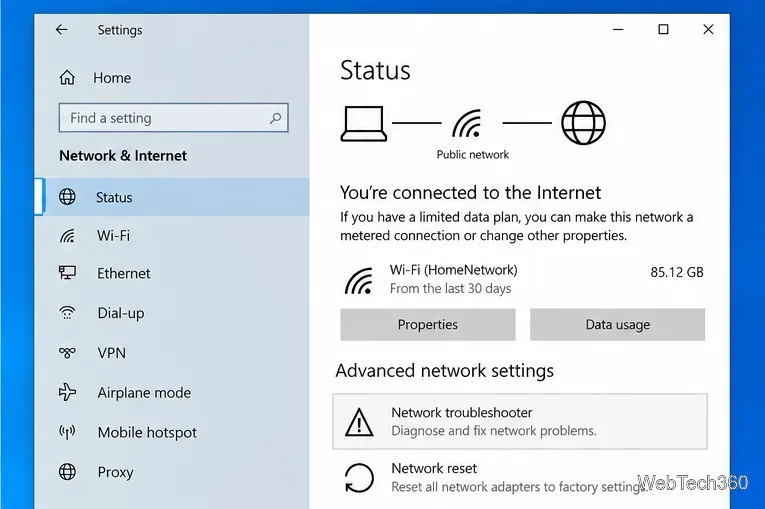Screen dimensions: 765x509
Task: Open the Home page
Action: (x=112, y=78)
